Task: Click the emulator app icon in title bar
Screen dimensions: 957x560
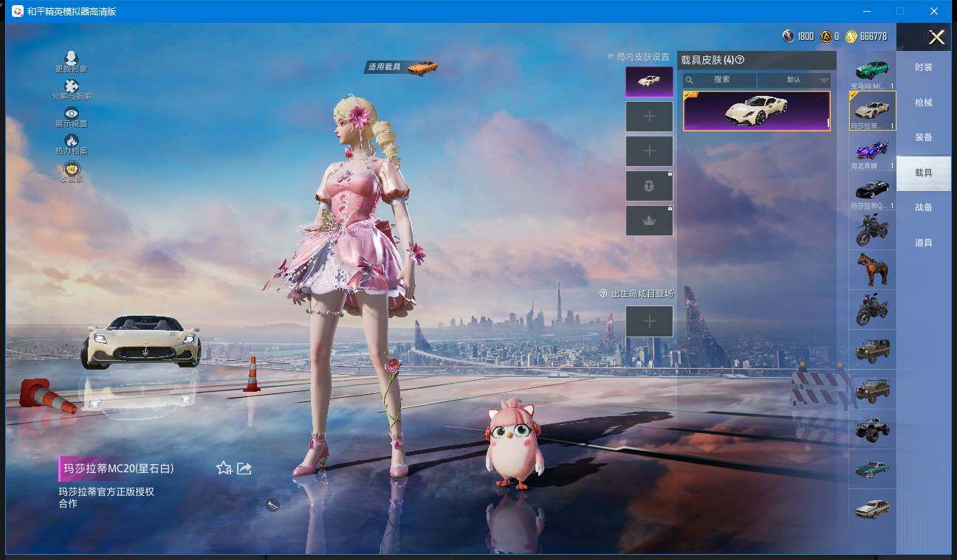Action: point(16,11)
